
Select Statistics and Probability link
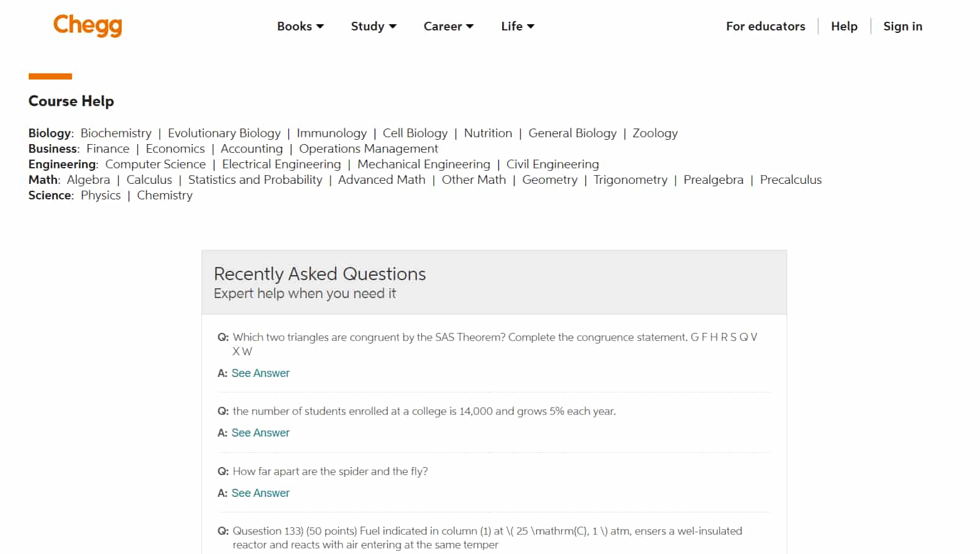pyautogui.click(x=255, y=179)
